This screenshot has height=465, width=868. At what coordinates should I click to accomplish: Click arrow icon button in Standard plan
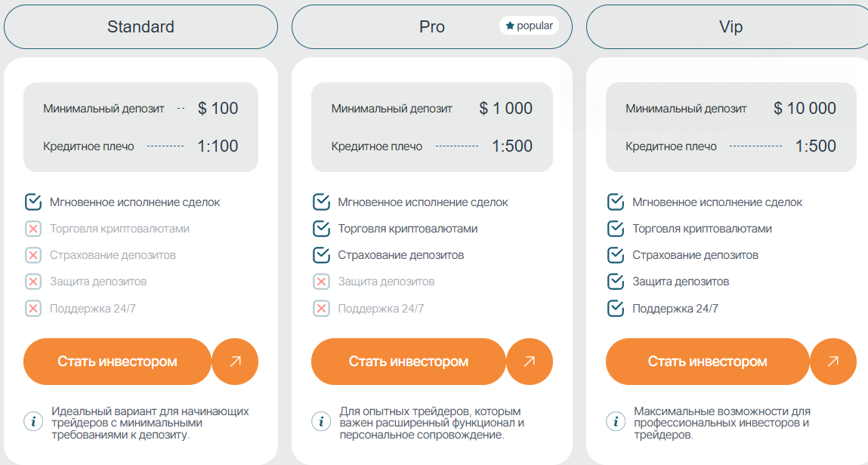coord(235,362)
